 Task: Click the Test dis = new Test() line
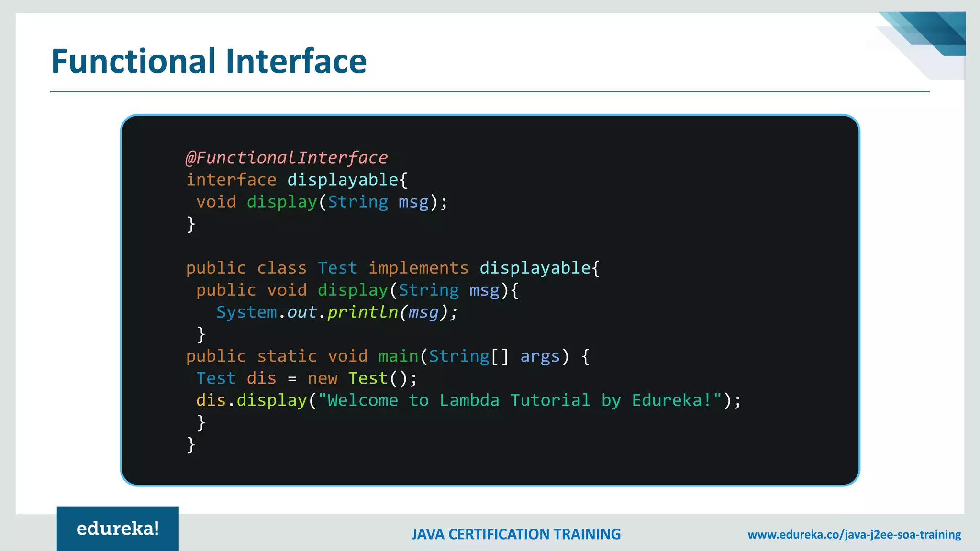(306, 378)
